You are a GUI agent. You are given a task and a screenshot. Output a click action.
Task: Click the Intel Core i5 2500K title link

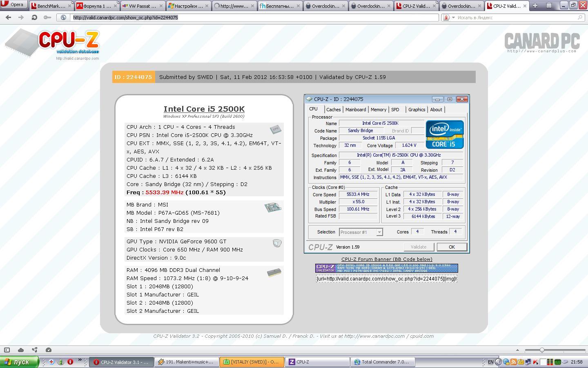tap(204, 109)
